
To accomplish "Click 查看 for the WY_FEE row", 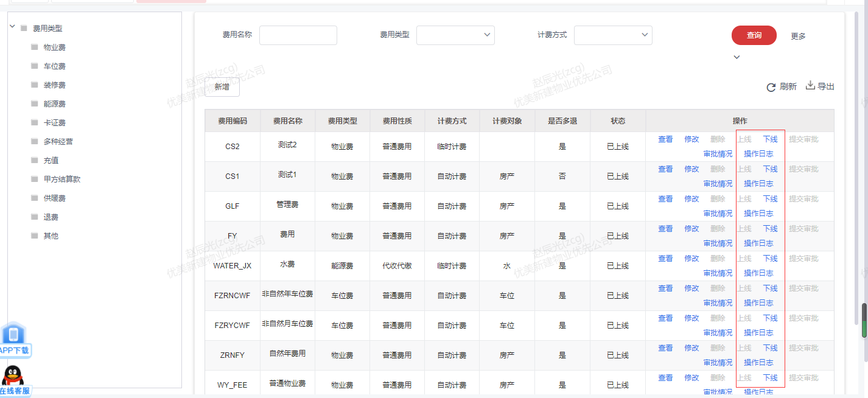I will (x=665, y=378).
